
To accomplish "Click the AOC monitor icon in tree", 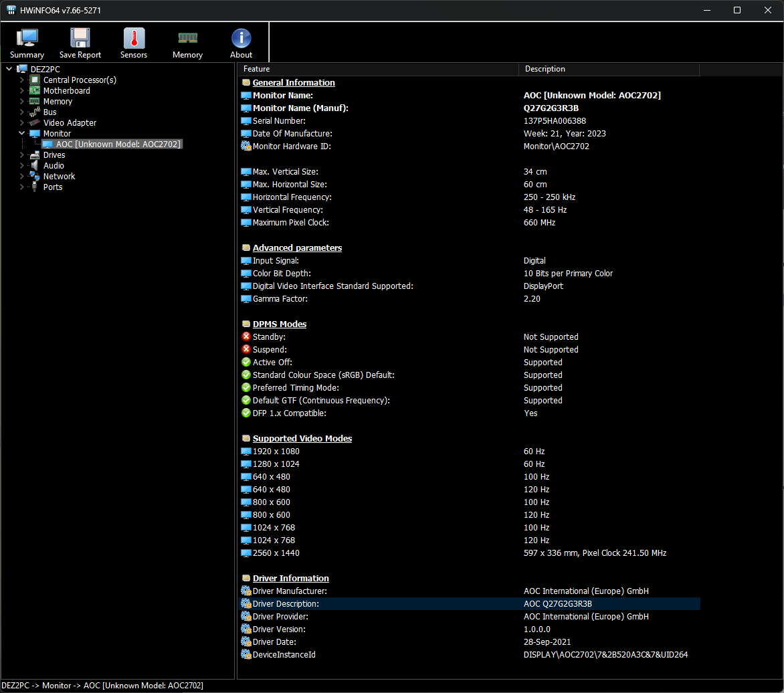I will (47, 144).
